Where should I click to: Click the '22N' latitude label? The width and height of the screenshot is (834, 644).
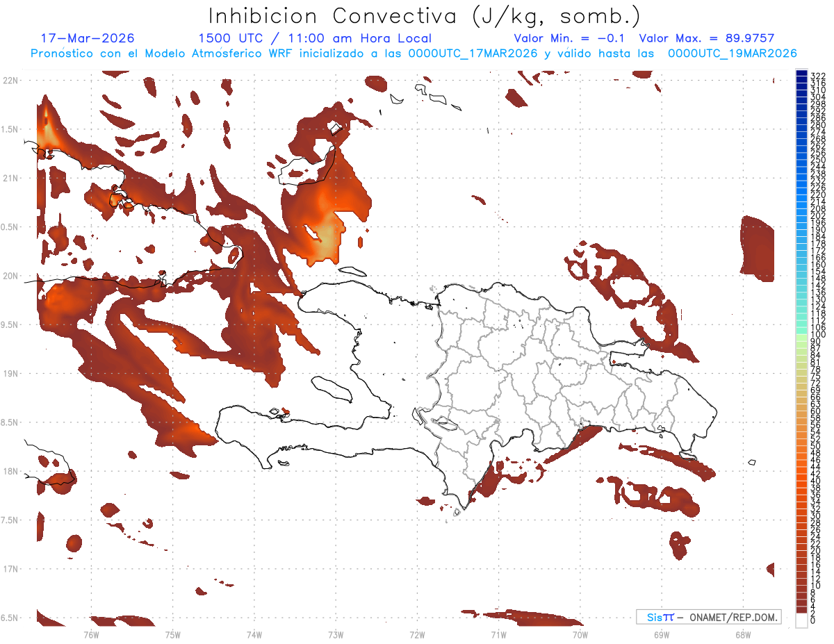[10, 81]
